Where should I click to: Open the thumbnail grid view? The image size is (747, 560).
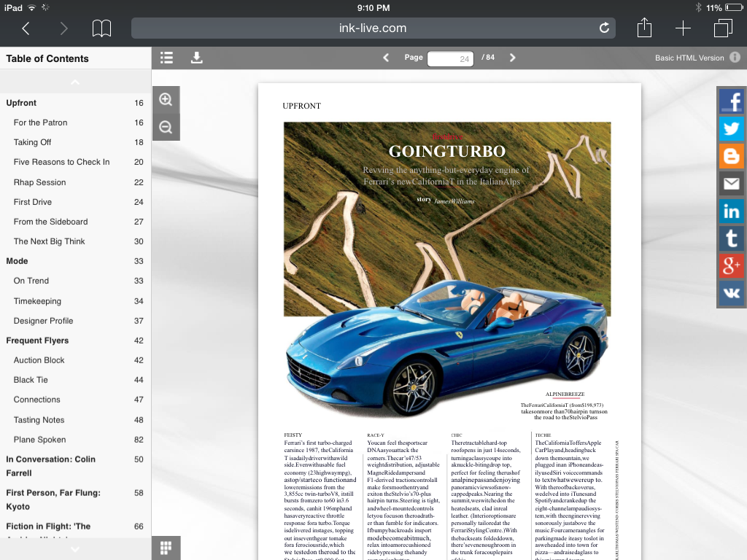pos(166,548)
